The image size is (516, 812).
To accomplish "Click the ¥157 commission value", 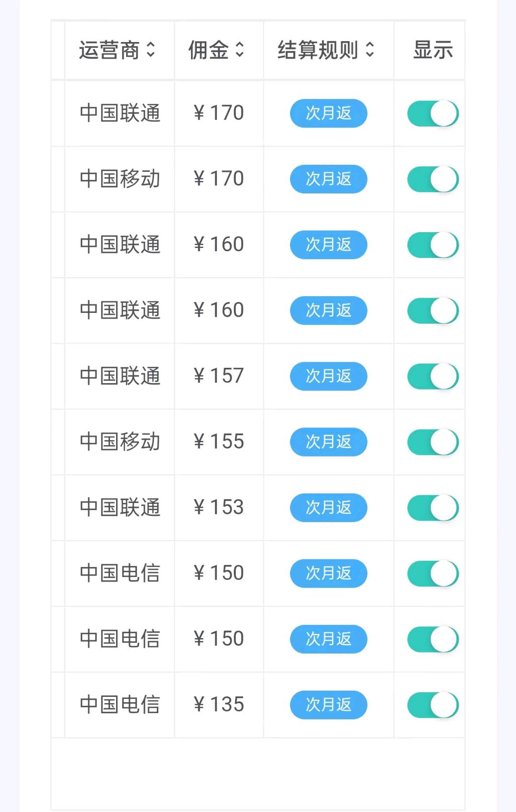I will 219,376.
